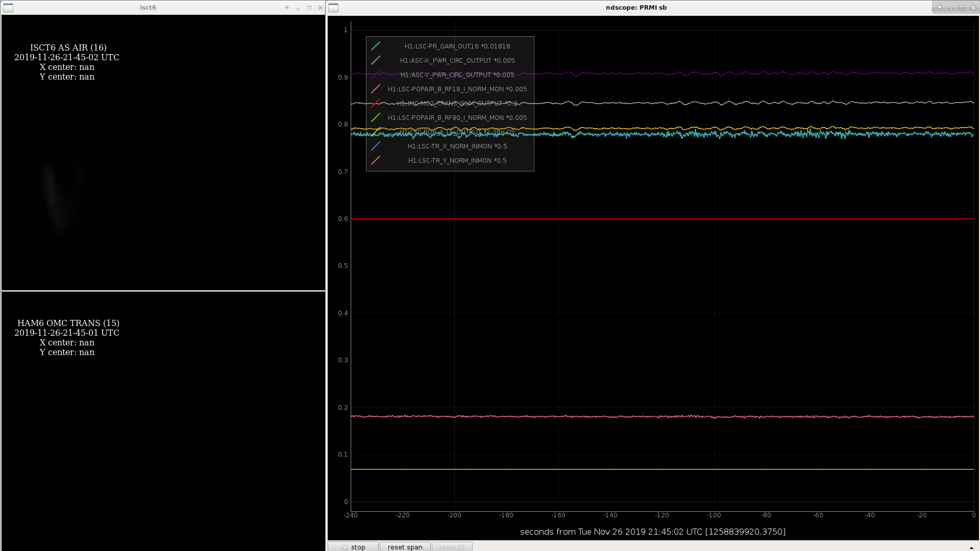980x551 pixels.
Task: Click the orange H1:LSC-TR_Y_NORM_INMON legend line sample
Action: (x=376, y=160)
